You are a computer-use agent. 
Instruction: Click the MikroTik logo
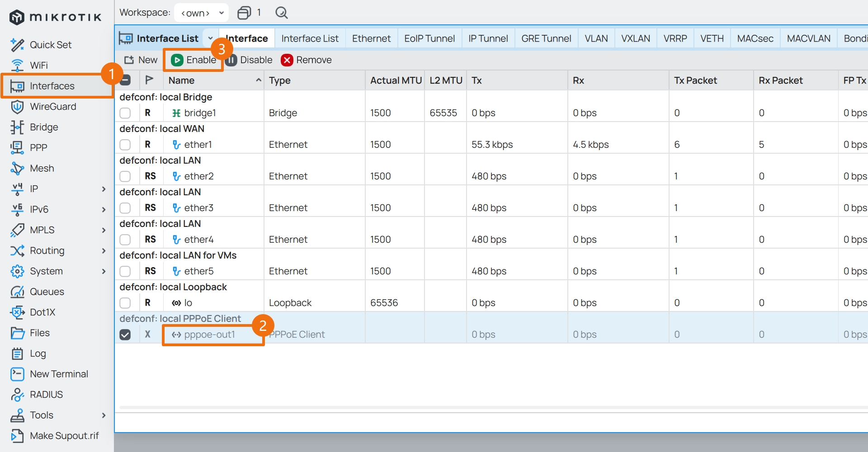[55, 17]
